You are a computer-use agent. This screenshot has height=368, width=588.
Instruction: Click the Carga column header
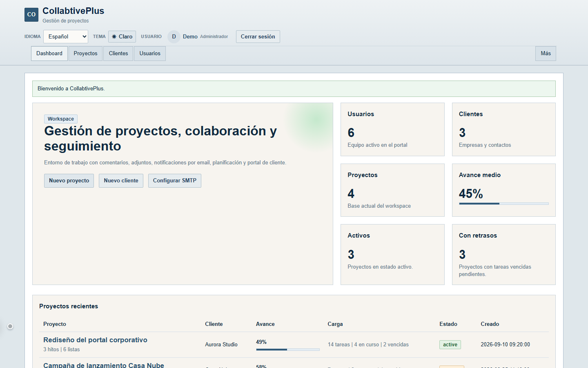pos(335,324)
